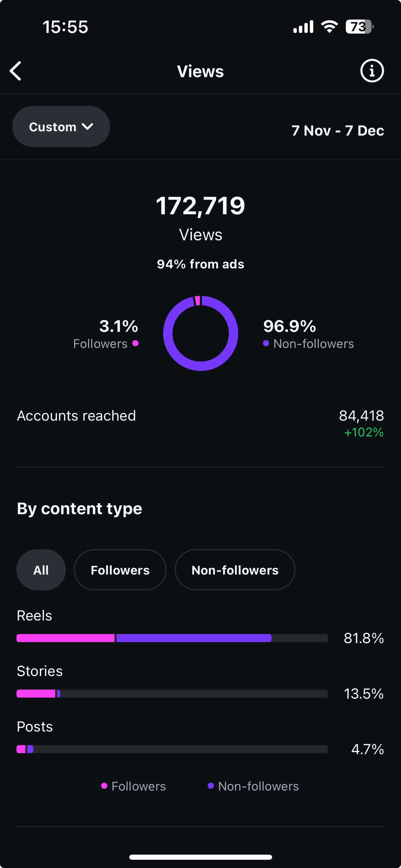Open the Custom date range dropdown
Screen dimensions: 401x868
(x=61, y=126)
